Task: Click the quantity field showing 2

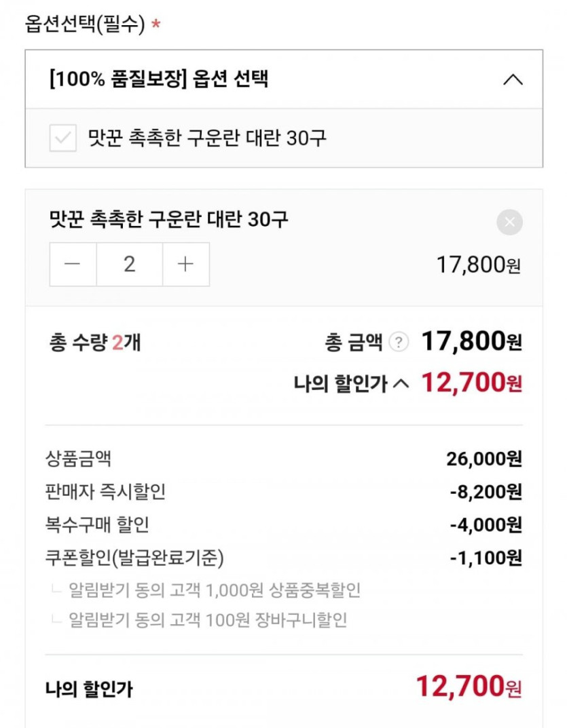Action: point(129,264)
